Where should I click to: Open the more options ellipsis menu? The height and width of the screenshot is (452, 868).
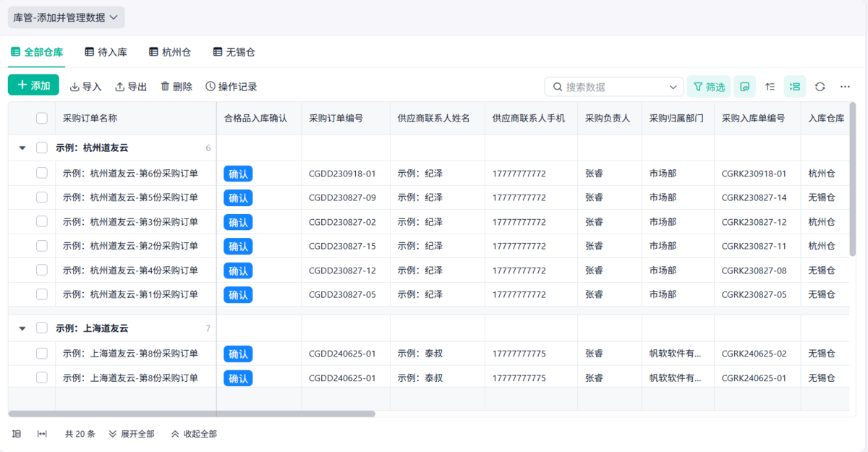coord(845,87)
